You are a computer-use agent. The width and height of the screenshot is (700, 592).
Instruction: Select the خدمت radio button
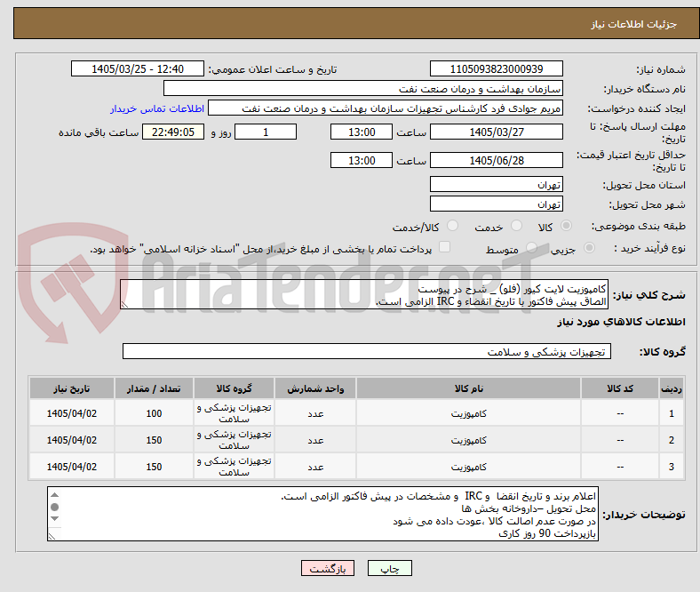tap(516, 226)
